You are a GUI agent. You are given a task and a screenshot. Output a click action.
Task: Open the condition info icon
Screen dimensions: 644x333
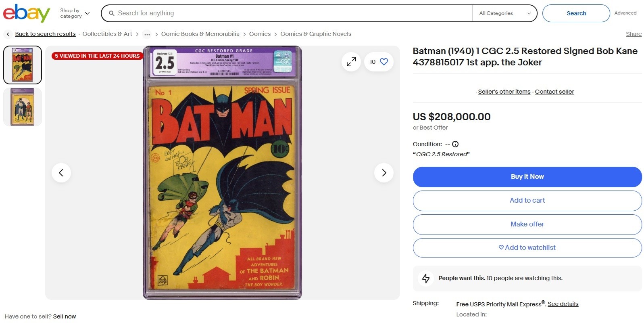click(x=455, y=144)
